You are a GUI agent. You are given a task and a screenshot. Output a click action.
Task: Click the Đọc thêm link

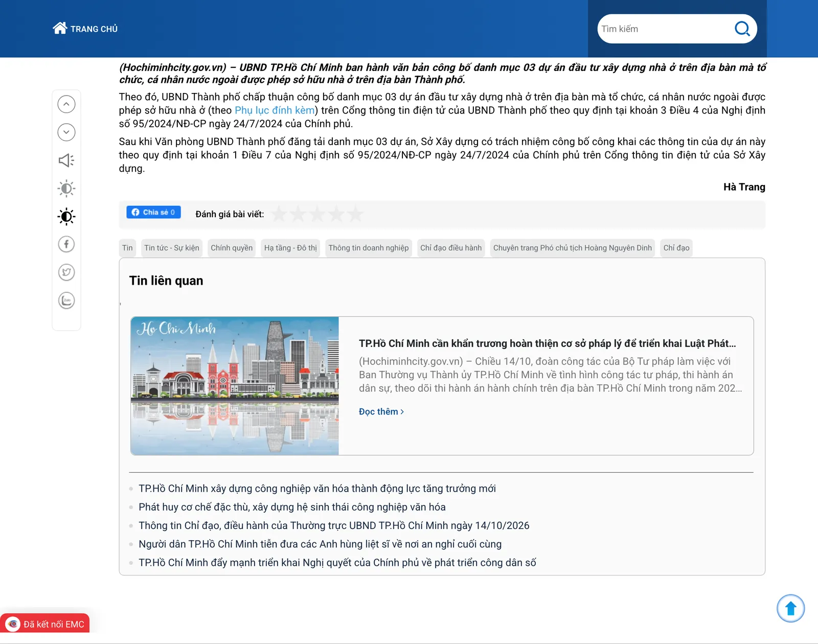(381, 411)
